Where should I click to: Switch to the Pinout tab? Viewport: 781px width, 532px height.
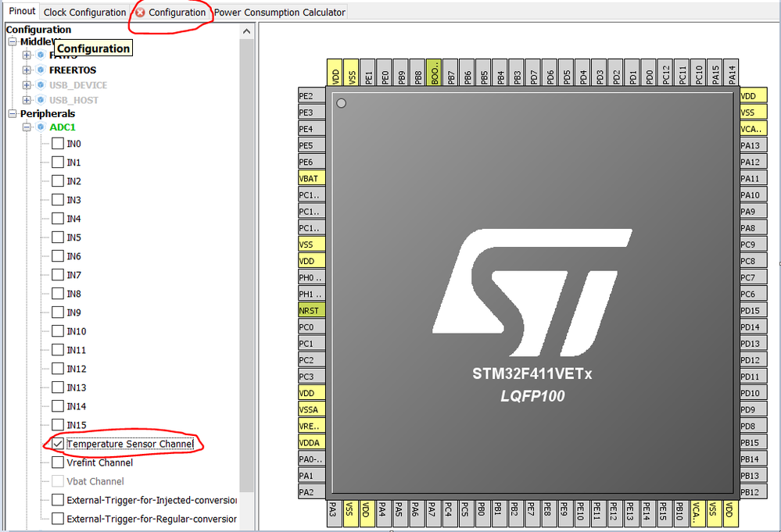tap(22, 12)
